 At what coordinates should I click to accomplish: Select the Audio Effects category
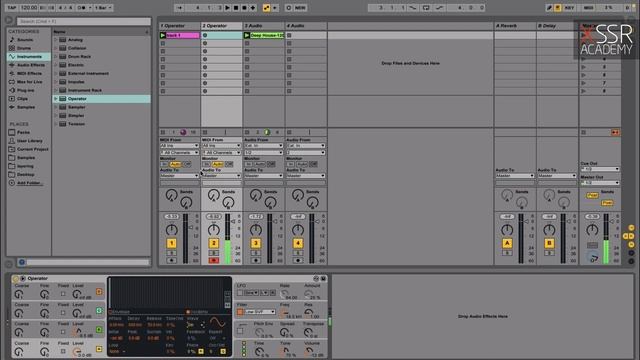pos(29,65)
